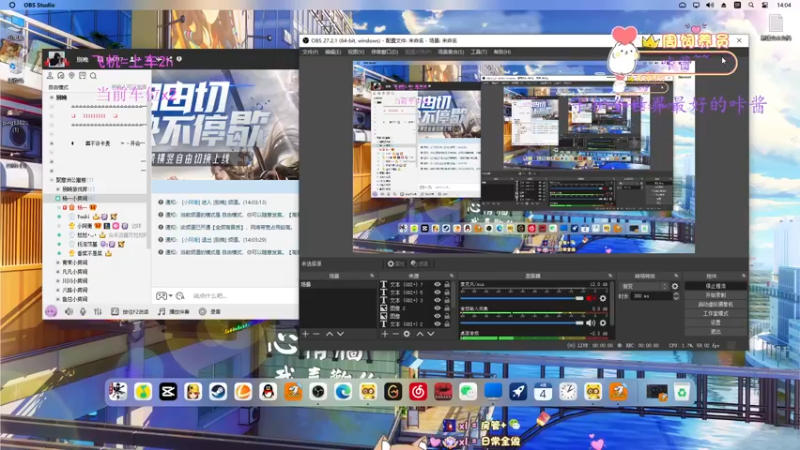
Task: Open the sound mixer sliders icon in YY bottom bar
Action: [97, 311]
